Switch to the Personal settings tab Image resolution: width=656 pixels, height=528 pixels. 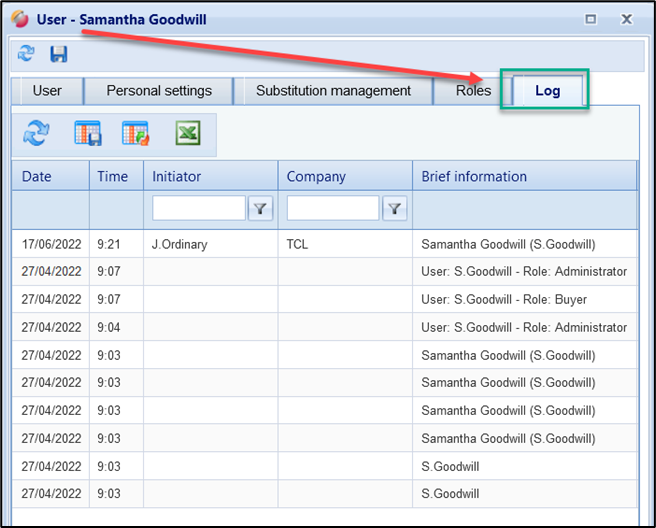point(159,91)
